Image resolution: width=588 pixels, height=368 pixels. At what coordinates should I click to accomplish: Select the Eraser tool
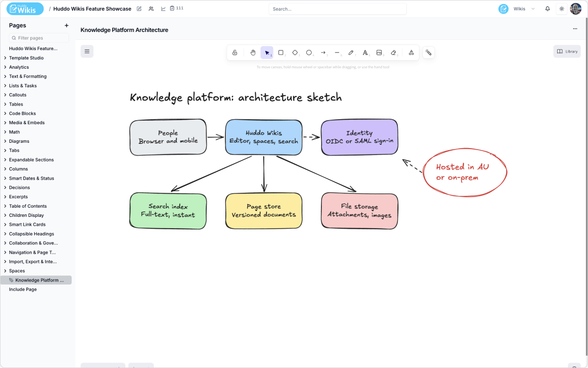[x=393, y=53]
